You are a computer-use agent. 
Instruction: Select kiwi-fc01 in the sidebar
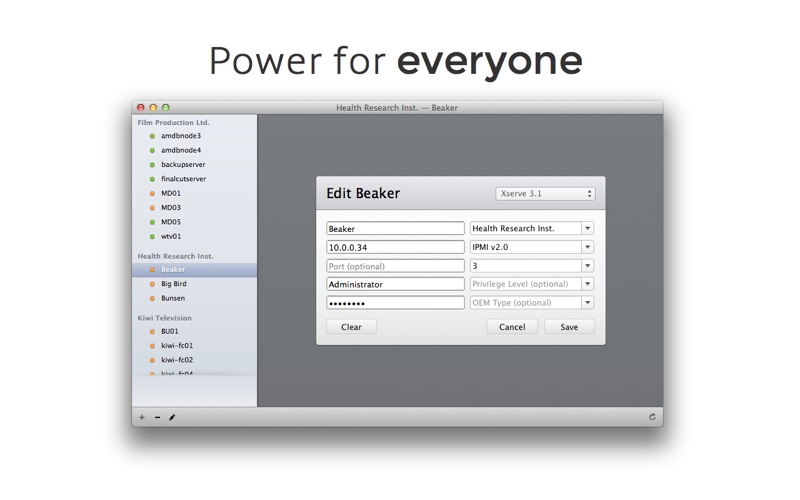[177, 345]
